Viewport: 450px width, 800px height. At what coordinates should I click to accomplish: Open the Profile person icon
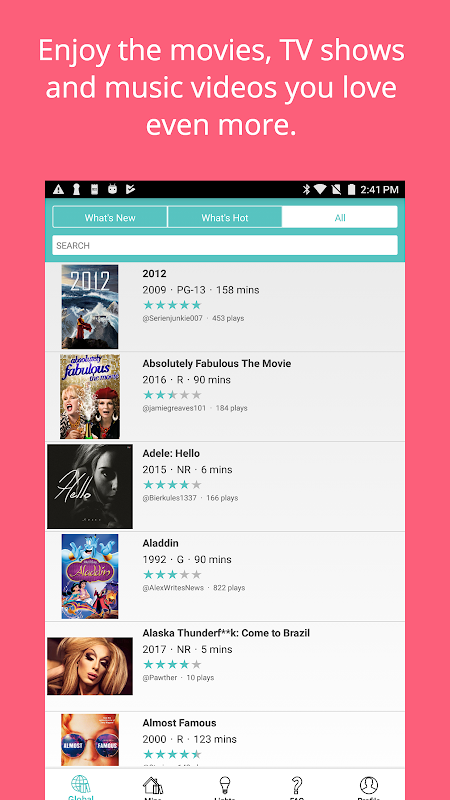point(368,784)
